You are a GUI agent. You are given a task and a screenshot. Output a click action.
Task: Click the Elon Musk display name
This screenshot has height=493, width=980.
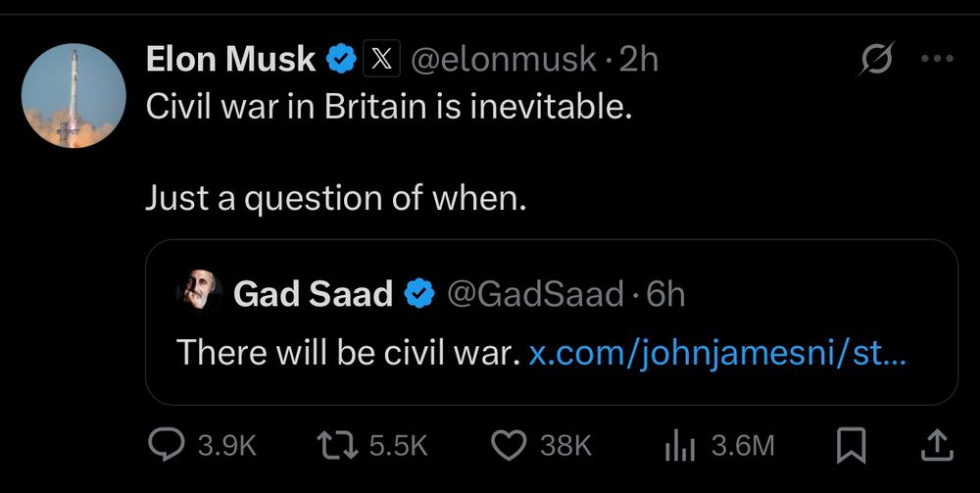[230, 60]
